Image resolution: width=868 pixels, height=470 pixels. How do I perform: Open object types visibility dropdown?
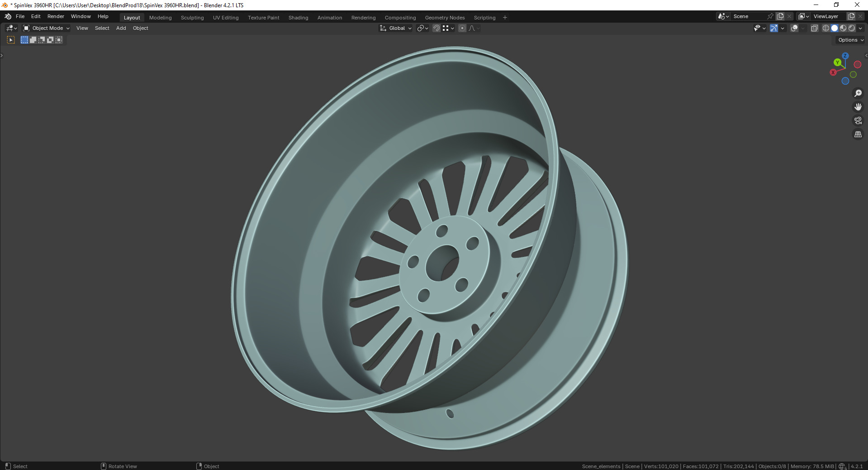point(759,28)
